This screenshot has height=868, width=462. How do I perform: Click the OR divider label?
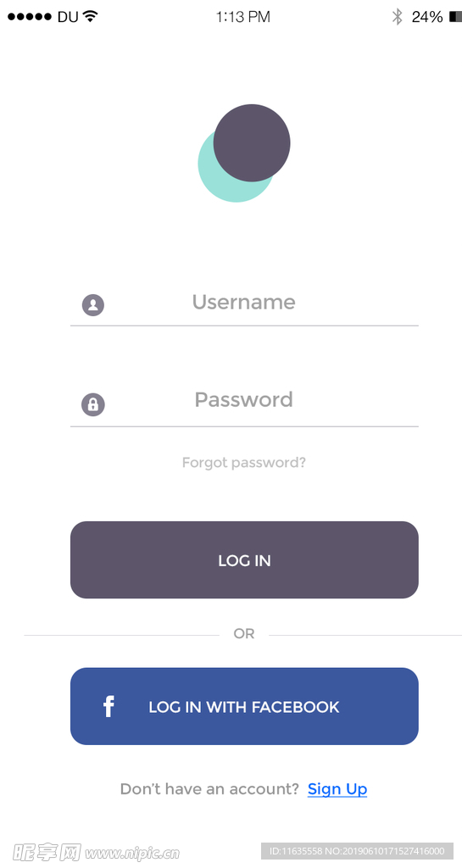point(244,634)
